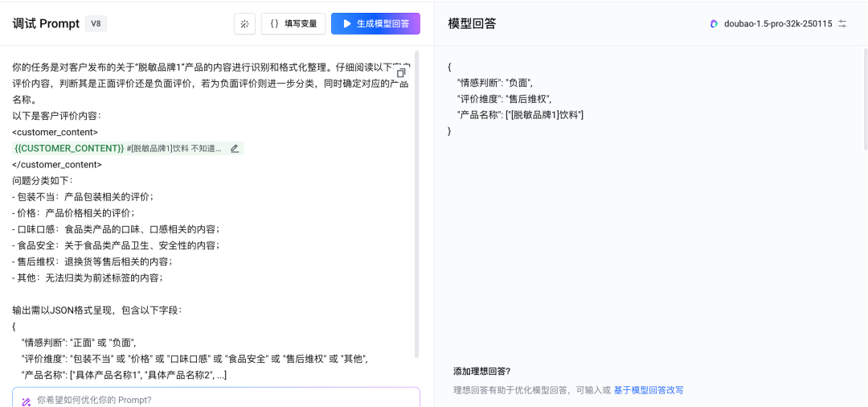Viewport: 868px width, 407px height.
Task: Click the 添加理想回答? label
Action: click(481, 371)
